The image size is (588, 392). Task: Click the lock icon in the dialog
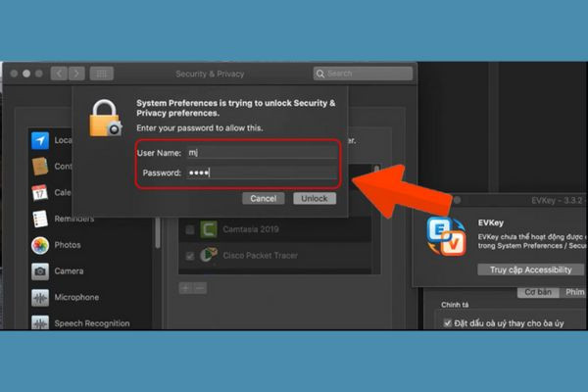click(x=105, y=118)
